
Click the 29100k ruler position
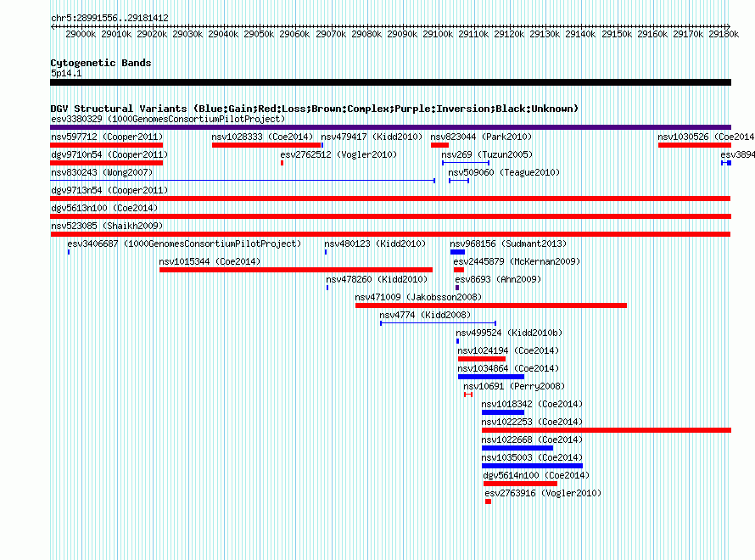[438, 34]
